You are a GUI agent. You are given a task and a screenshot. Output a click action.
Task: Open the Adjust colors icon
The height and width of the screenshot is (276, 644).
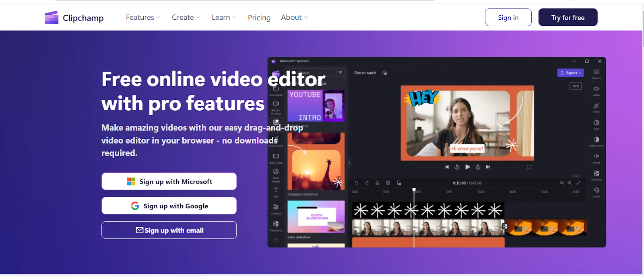597,139
